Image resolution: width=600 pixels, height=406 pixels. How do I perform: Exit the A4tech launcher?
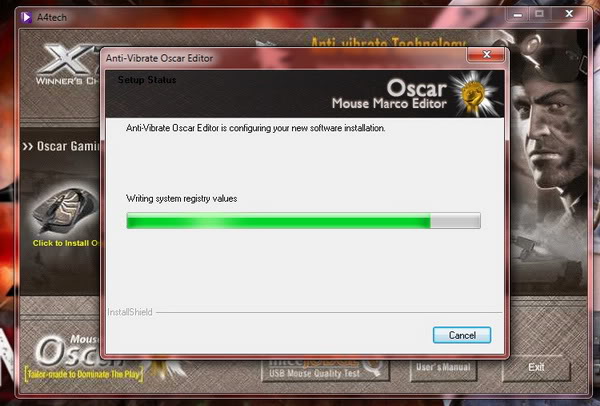[x=536, y=368]
